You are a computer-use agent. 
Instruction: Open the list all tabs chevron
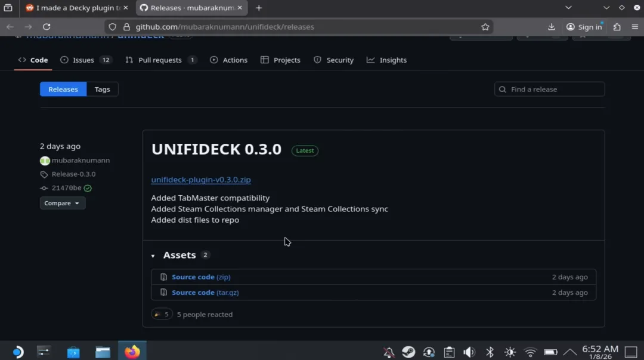tap(568, 8)
